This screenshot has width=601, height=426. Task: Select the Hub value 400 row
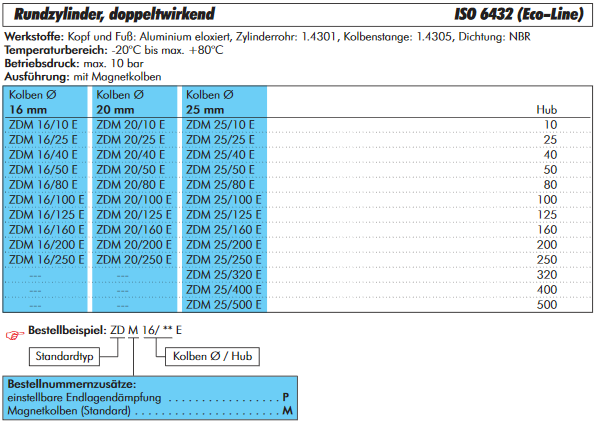click(x=547, y=289)
